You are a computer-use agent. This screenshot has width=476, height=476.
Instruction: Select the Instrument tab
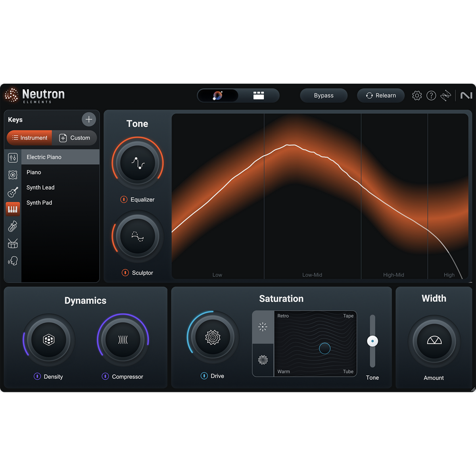(29, 138)
